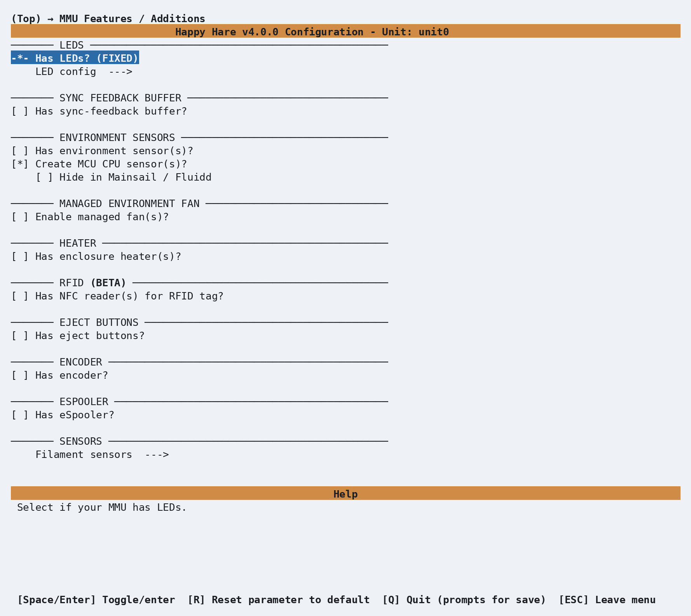Click the 'MANAGED ENVIRONMENT FAN' section heading

[129, 204]
